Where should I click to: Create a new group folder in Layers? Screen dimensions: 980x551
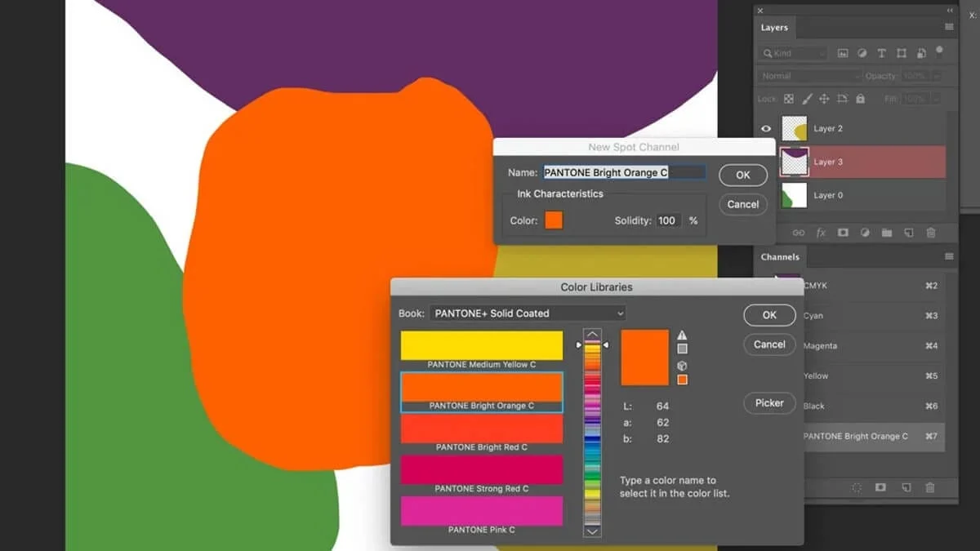coord(887,233)
